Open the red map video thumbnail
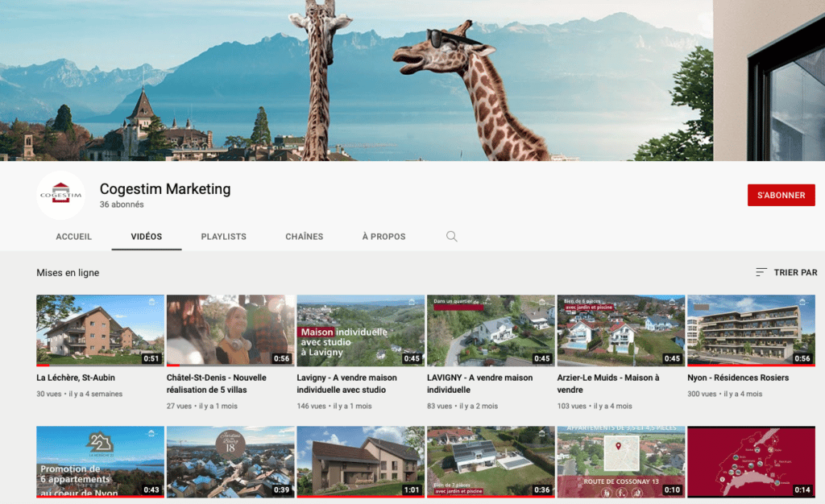Screen dimensions: 825x504 (751, 461)
